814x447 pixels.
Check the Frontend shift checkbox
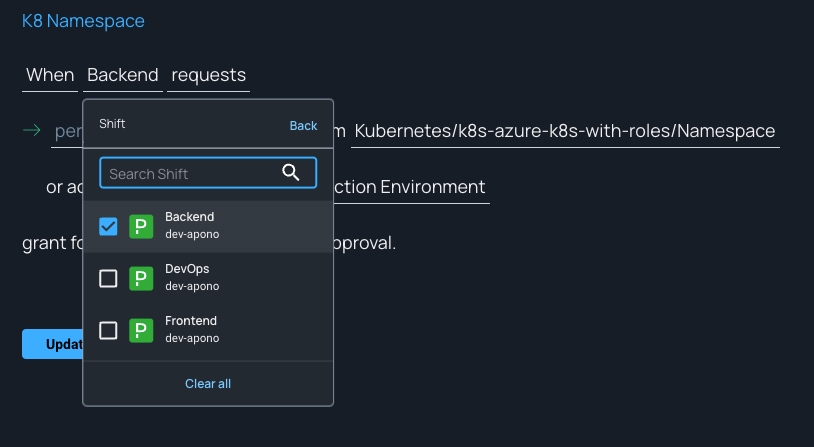pyautogui.click(x=109, y=330)
